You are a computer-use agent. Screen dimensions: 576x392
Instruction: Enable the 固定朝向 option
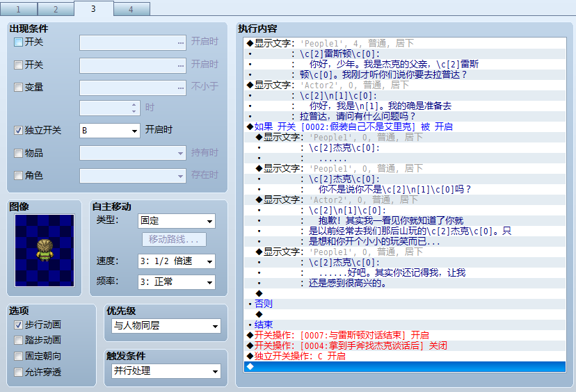point(18,356)
